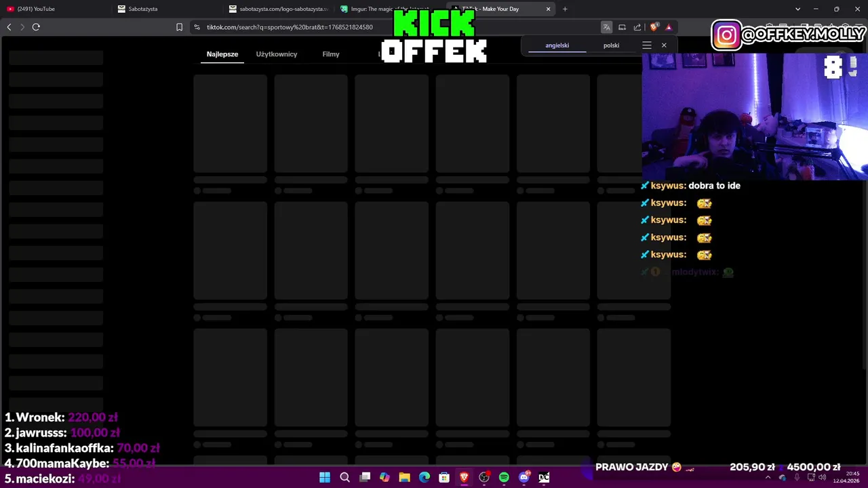Select the Najlepsze search tab

click(222, 54)
